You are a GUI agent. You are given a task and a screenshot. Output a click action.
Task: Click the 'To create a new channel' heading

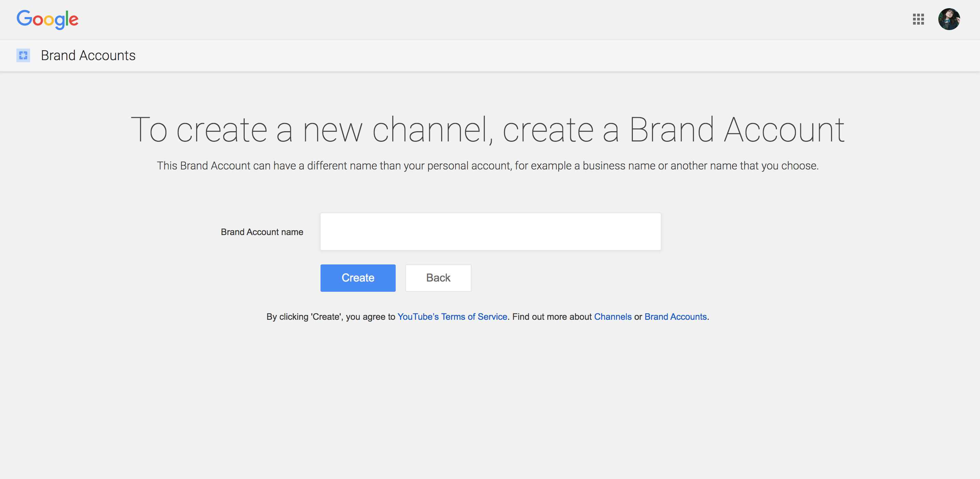pos(487,130)
